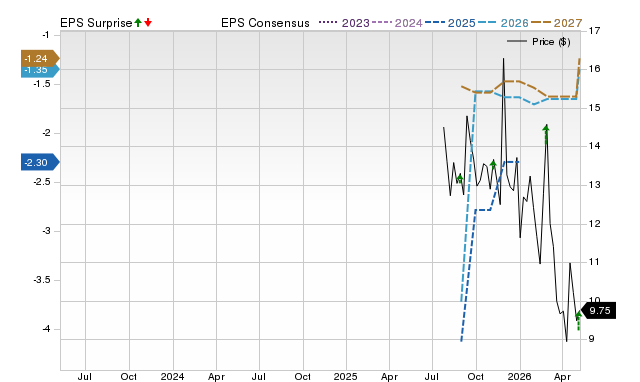
Task: Click the 17 label on the price axis
Action: 595,31
